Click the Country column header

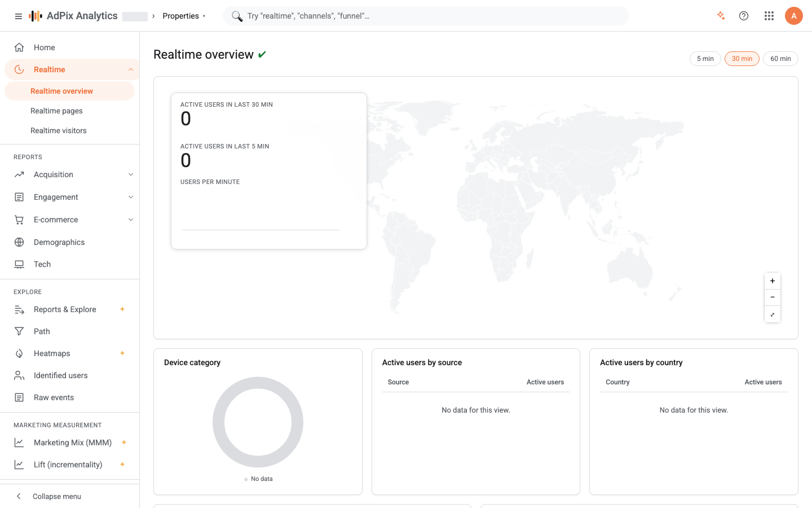617,382
